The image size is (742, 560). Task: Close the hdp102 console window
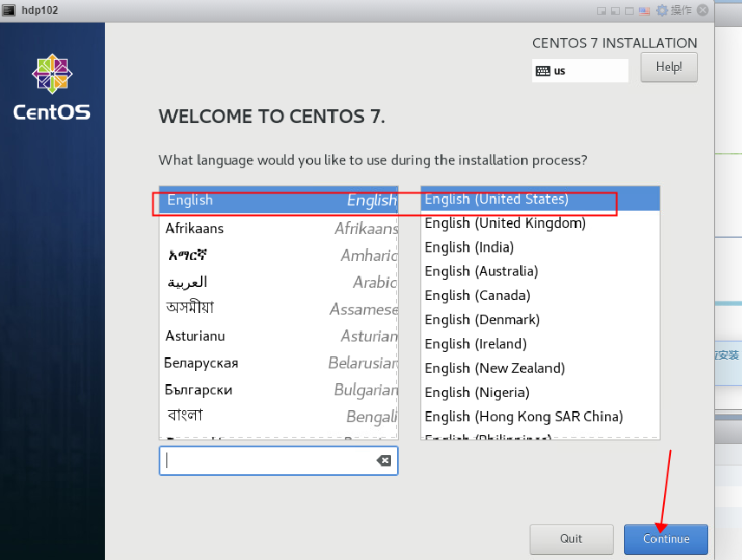click(703, 10)
